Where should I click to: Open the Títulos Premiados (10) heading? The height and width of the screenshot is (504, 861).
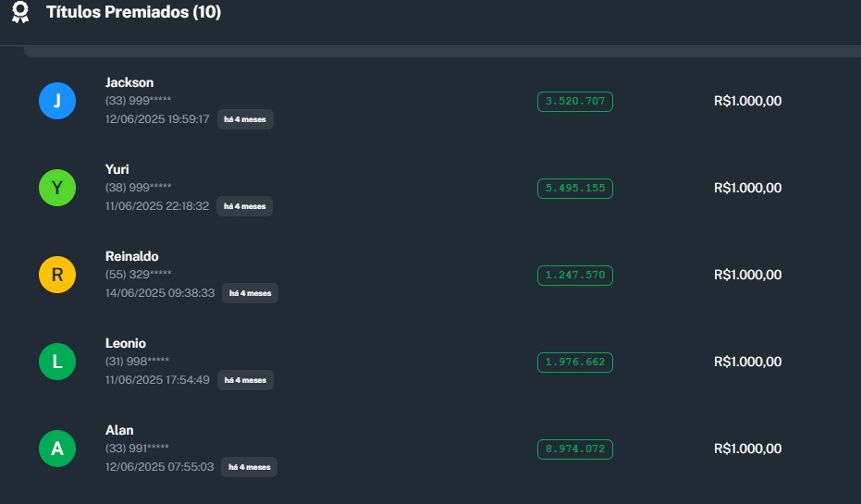click(x=133, y=13)
